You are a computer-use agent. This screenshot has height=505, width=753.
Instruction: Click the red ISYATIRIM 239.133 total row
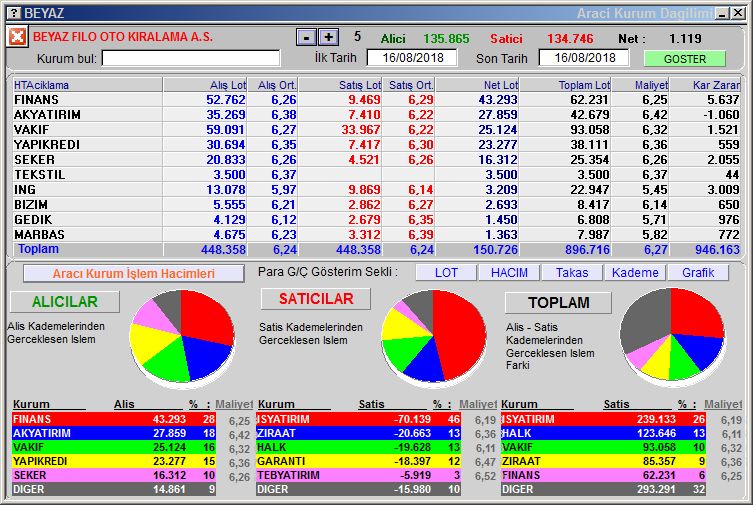coord(603,419)
